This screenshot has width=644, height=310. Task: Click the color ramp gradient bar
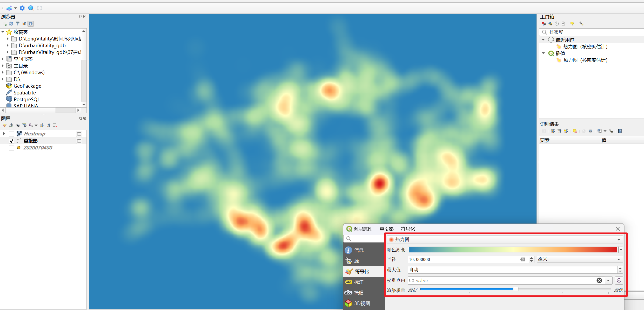coord(513,250)
